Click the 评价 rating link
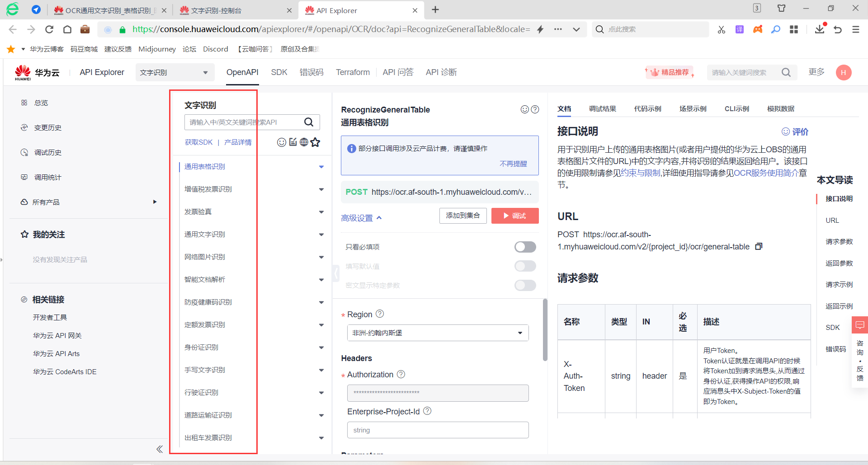 795,132
